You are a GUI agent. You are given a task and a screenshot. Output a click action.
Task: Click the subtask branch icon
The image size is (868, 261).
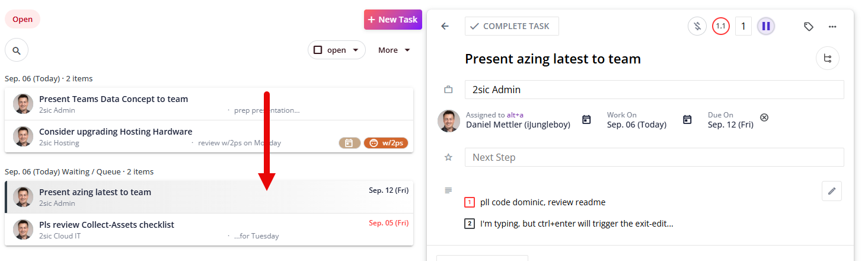[x=828, y=59]
